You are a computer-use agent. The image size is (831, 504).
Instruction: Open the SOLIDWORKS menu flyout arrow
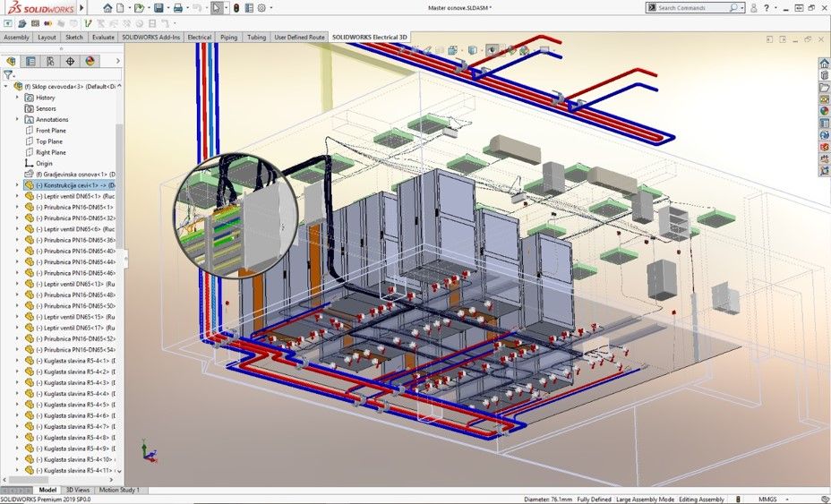(x=82, y=8)
